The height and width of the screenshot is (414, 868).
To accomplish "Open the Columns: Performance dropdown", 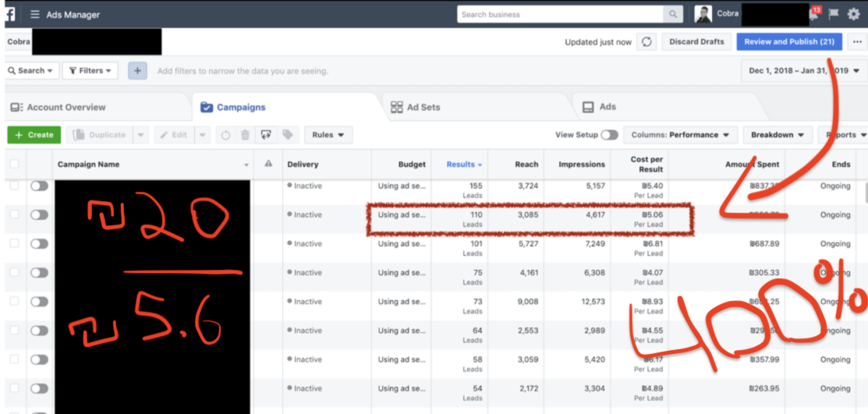I will tap(679, 135).
